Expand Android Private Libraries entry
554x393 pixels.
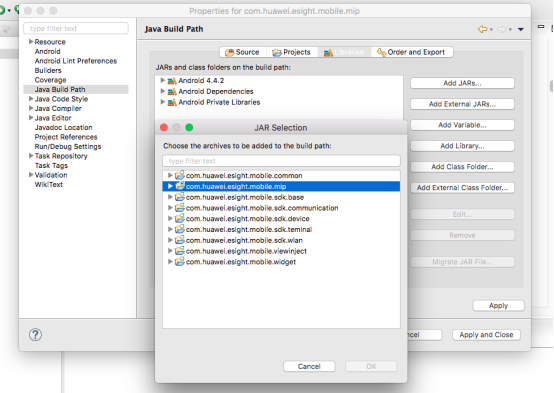(163, 102)
